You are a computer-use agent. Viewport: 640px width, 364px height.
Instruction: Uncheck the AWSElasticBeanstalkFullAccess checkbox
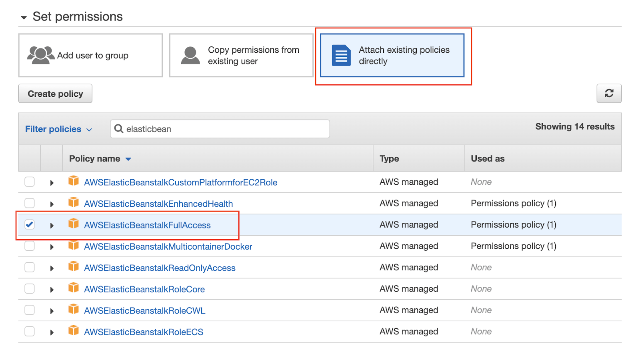[30, 224]
